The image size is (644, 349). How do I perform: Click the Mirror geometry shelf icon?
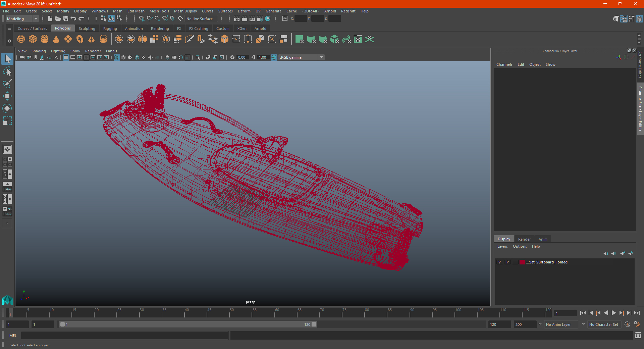point(143,39)
